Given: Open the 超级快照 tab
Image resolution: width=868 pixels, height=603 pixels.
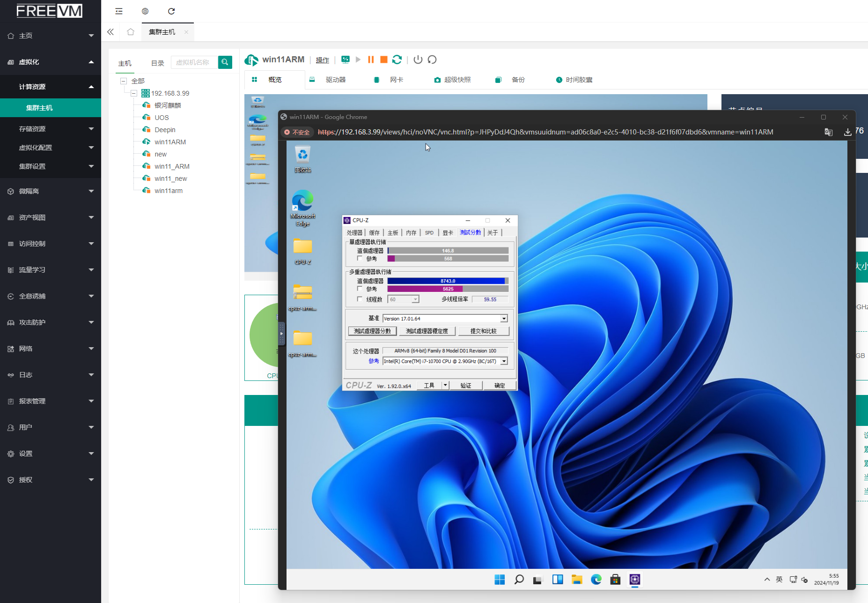Looking at the screenshot, I should pyautogui.click(x=452, y=80).
